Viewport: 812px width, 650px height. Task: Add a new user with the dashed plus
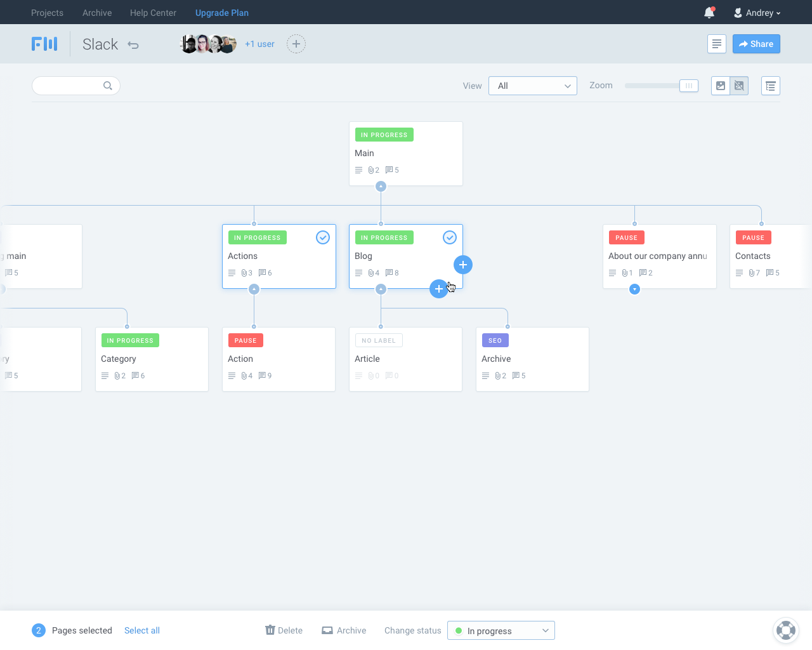296,44
